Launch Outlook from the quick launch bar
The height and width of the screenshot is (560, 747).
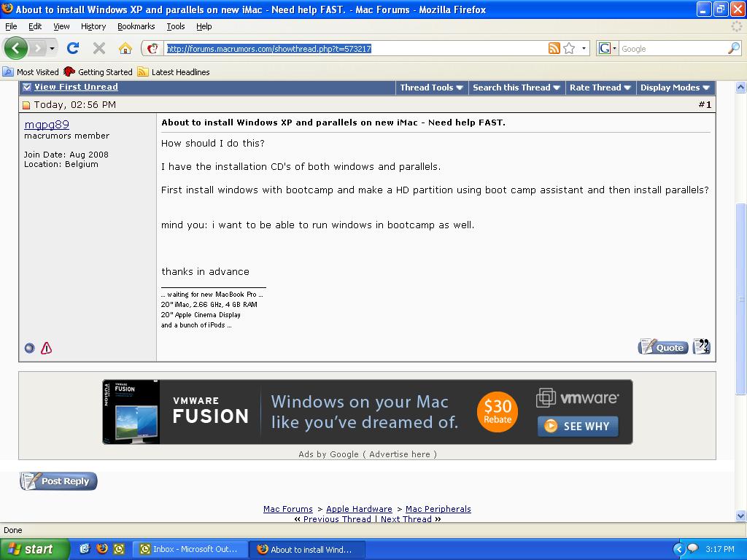tap(119, 549)
